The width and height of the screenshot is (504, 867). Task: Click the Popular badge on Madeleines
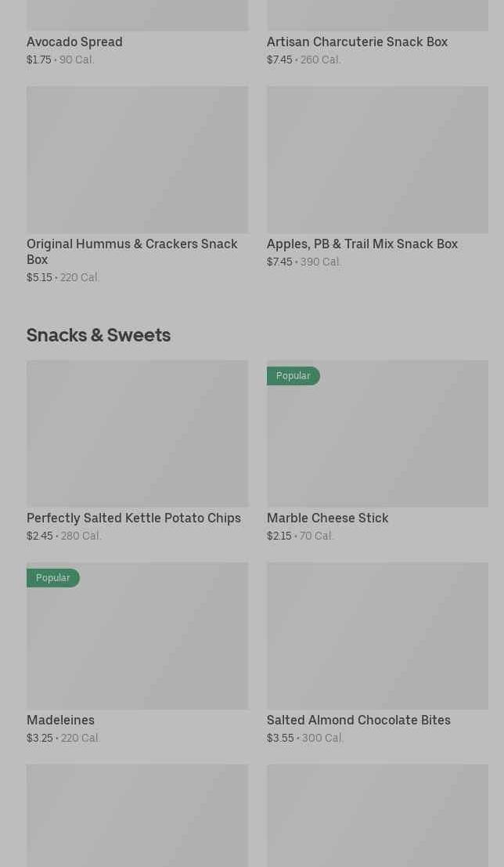point(52,578)
